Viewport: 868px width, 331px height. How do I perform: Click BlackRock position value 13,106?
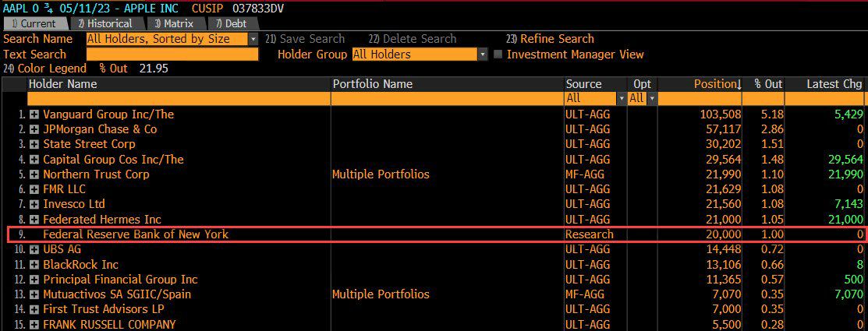722,265
